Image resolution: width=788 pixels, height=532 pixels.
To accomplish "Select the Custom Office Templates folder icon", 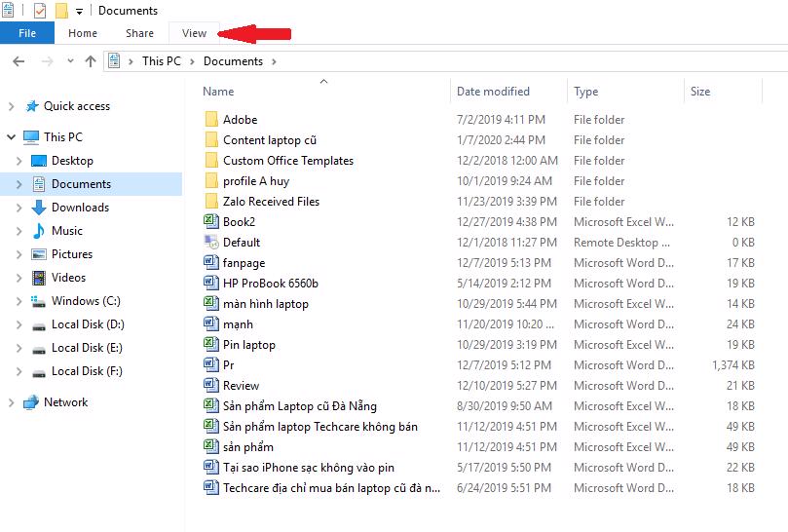I will tap(211, 161).
